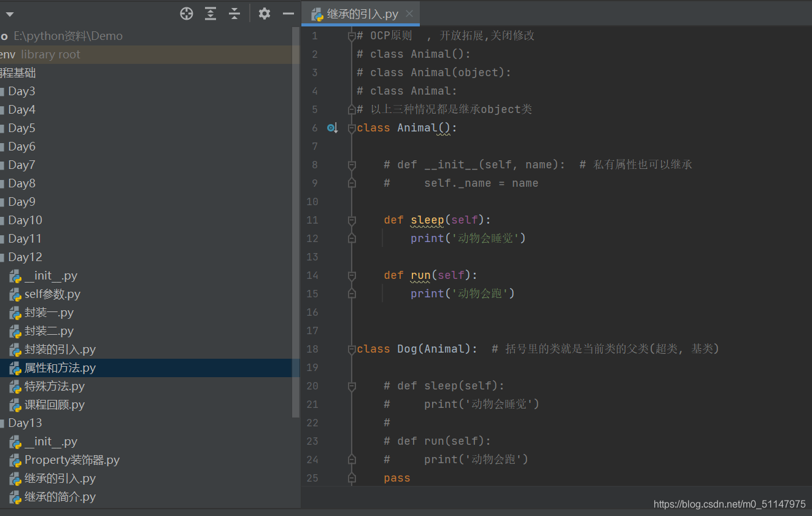
Task: Click Python file icon of 封装二.py
Action: 15,331
